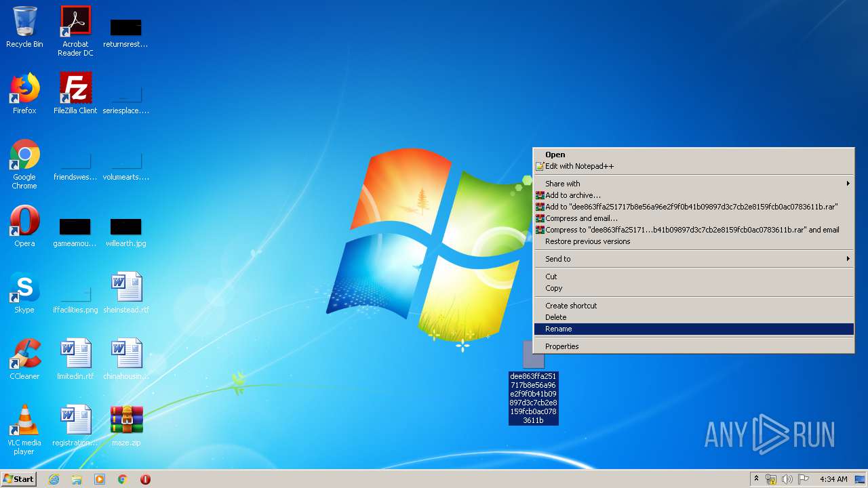Click the Show desktop button
The height and width of the screenshot is (488, 868).
(x=860, y=479)
